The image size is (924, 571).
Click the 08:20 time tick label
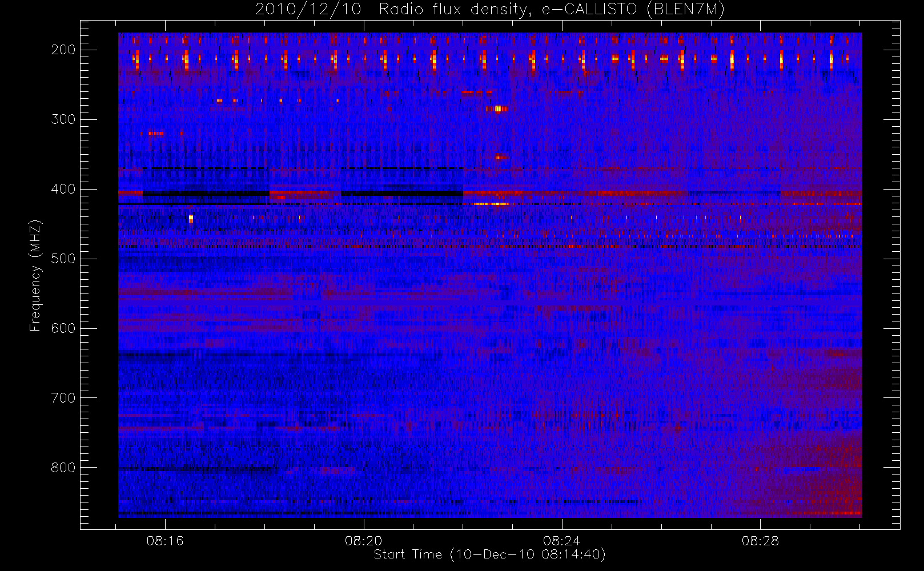pos(364,541)
